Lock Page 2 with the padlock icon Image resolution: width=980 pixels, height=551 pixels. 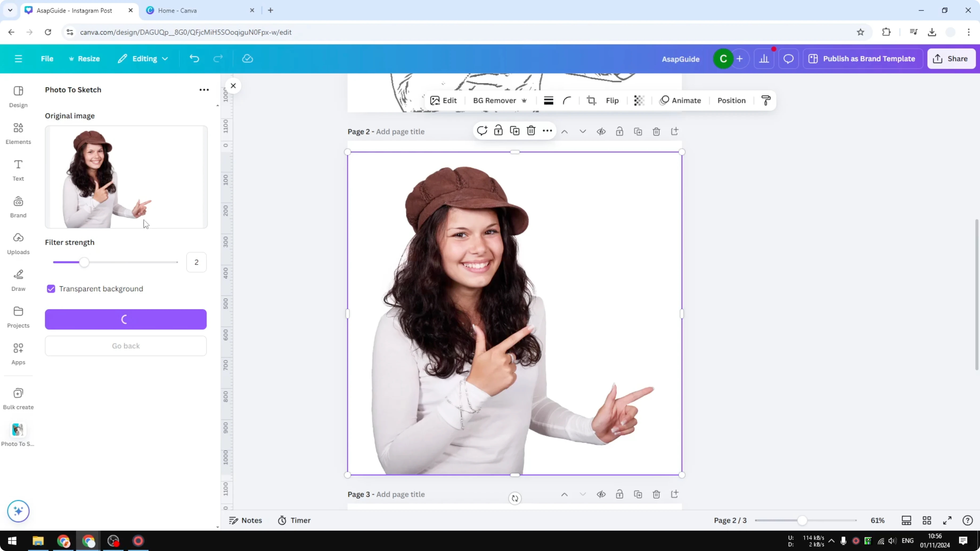[x=619, y=131]
